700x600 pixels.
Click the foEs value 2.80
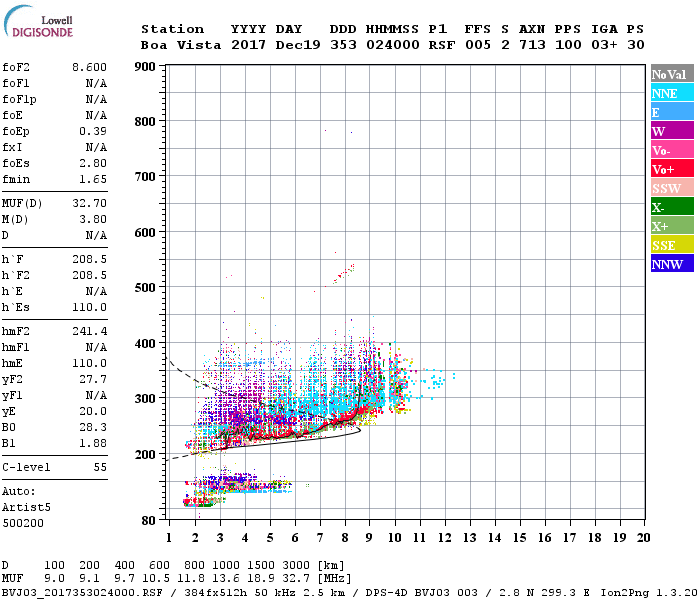click(x=93, y=163)
